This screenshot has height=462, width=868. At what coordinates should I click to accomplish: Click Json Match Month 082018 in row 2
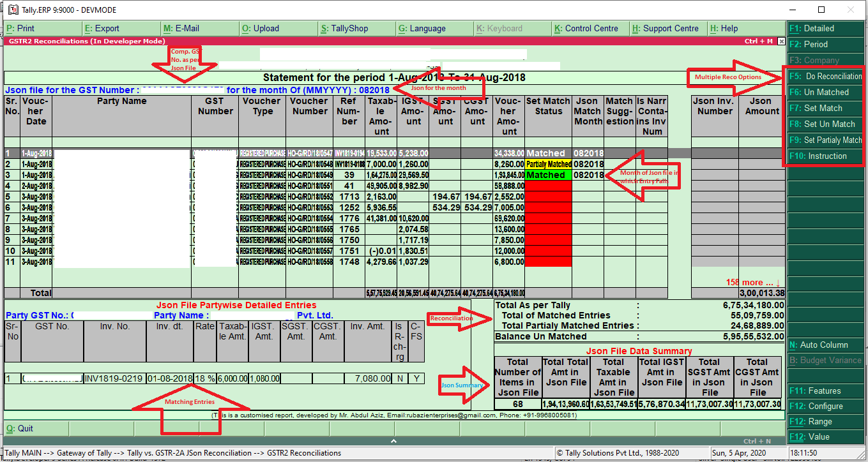[x=588, y=164]
